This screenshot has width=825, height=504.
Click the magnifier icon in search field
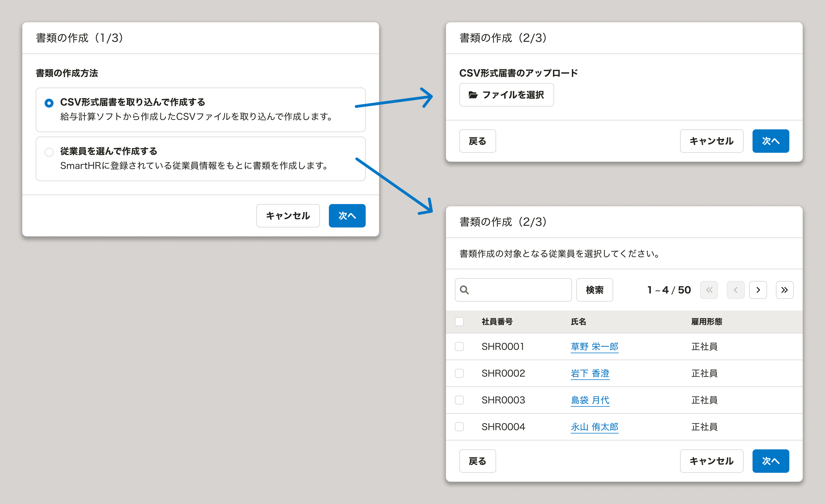pyautogui.click(x=464, y=290)
